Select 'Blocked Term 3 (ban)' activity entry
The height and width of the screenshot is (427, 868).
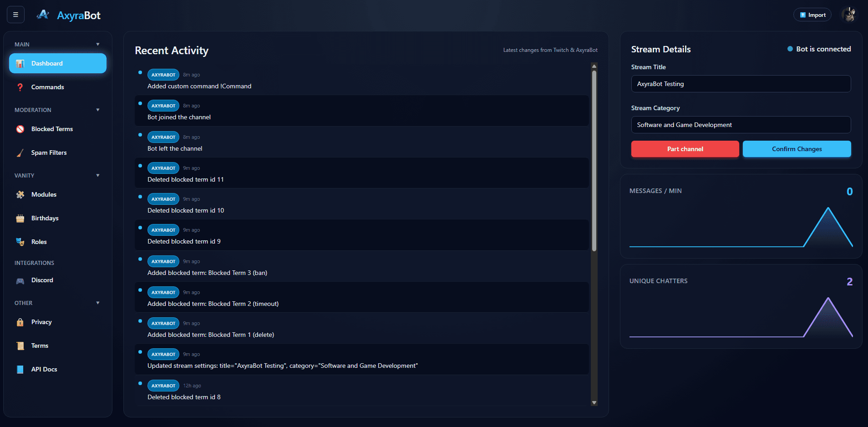pos(362,266)
